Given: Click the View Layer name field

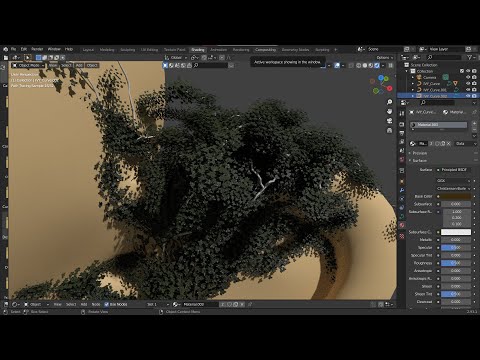Looking at the screenshot, I should [x=445, y=49].
